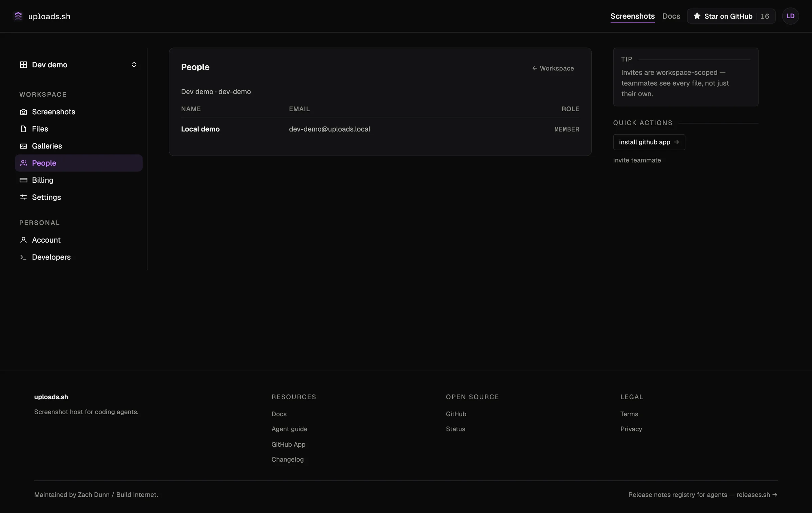Click the tip text about workspace-scoped invites
Screen dimensions: 812x513
pyautogui.click(x=675, y=83)
